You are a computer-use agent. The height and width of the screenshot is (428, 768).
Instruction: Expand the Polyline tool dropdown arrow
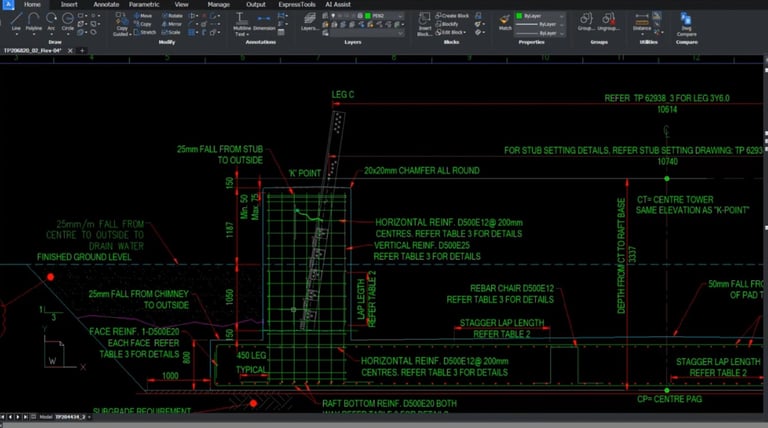click(33, 34)
